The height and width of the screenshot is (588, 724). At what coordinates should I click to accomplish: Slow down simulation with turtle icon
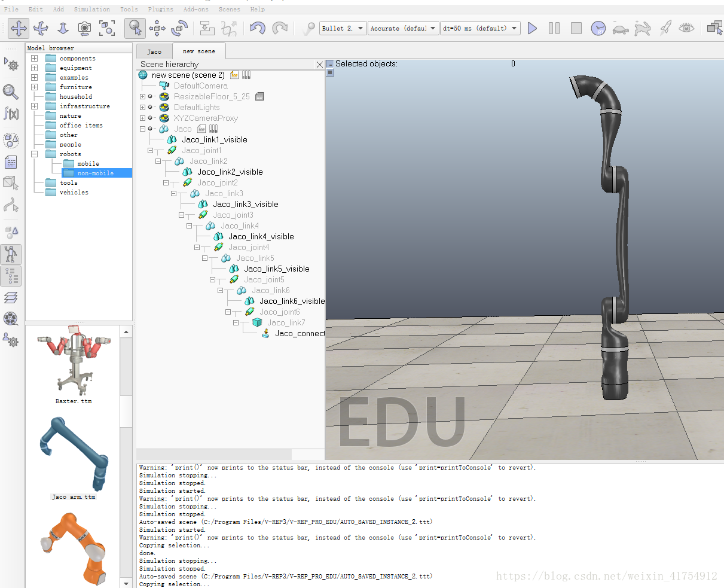621,29
